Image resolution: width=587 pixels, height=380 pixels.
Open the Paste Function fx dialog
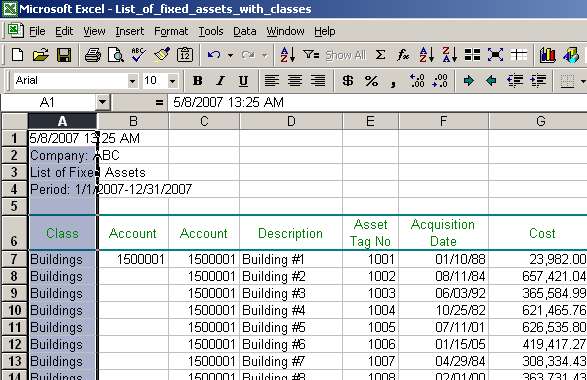403,55
